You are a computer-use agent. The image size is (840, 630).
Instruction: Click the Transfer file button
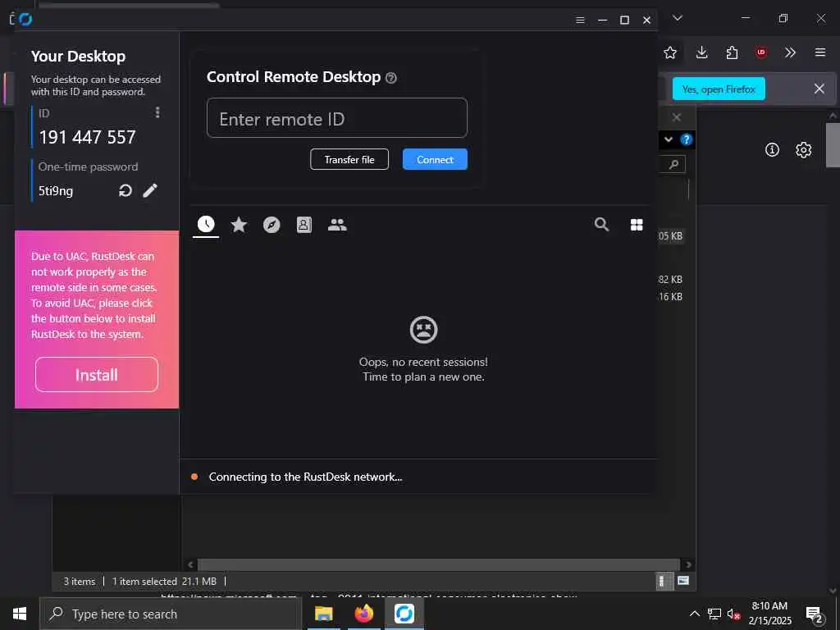(x=349, y=159)
